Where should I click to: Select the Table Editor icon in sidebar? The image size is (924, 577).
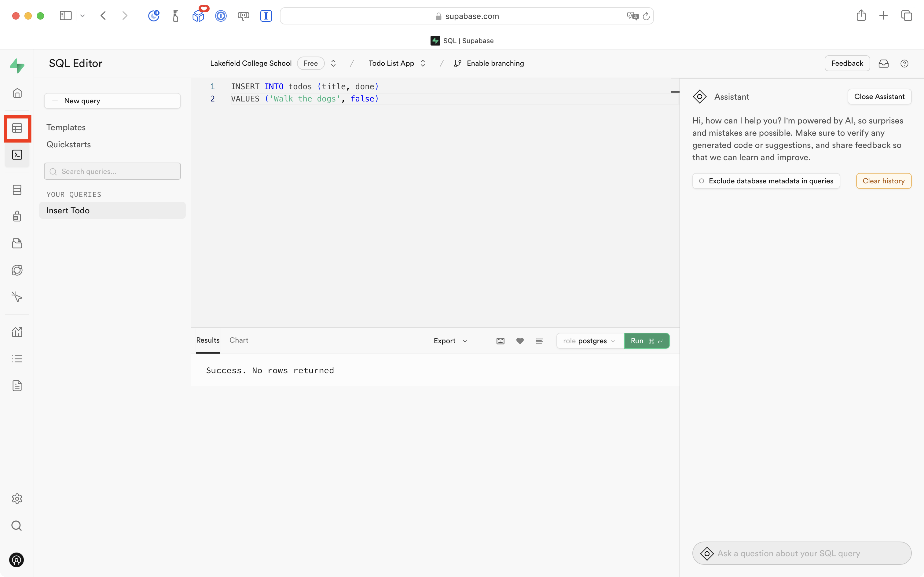click(x=17, y=129)
